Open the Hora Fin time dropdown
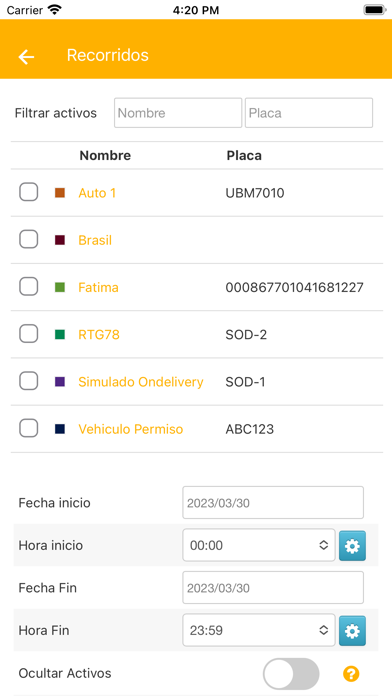 (259, 630)
